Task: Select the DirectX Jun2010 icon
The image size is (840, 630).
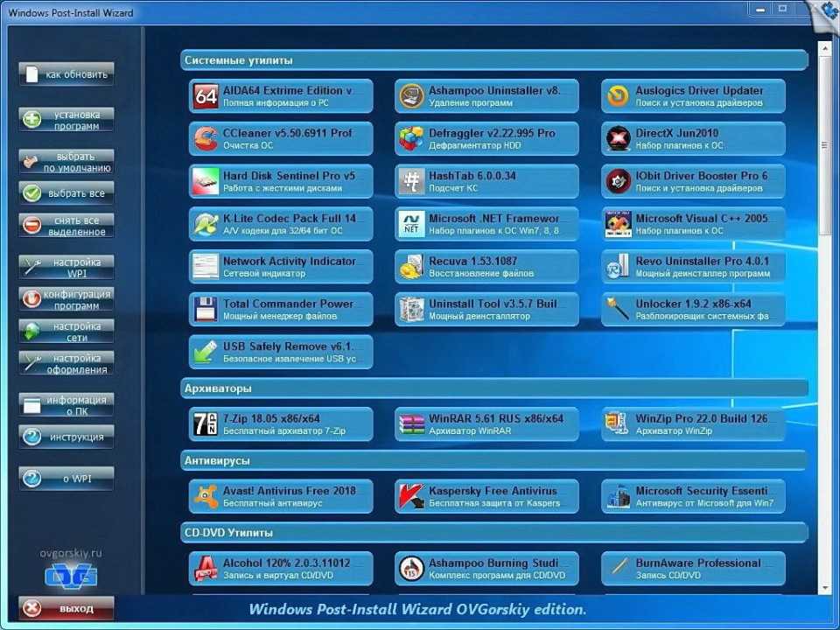Action: (x=618, y=139)
